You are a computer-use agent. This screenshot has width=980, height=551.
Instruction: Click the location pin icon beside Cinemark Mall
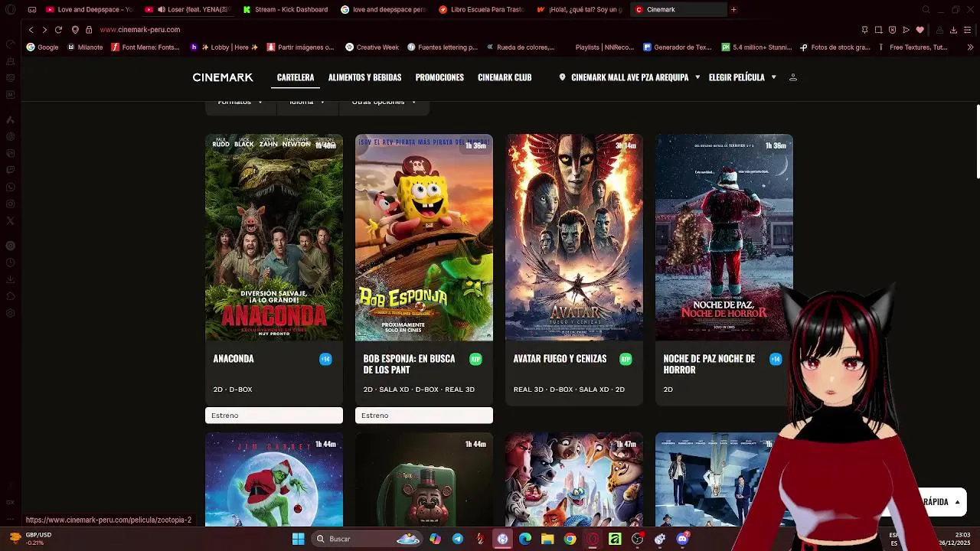562,77
